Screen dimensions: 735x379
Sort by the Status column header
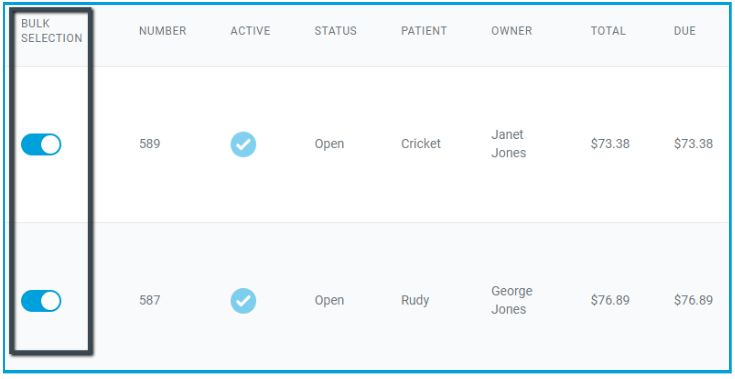click(336, 31)
